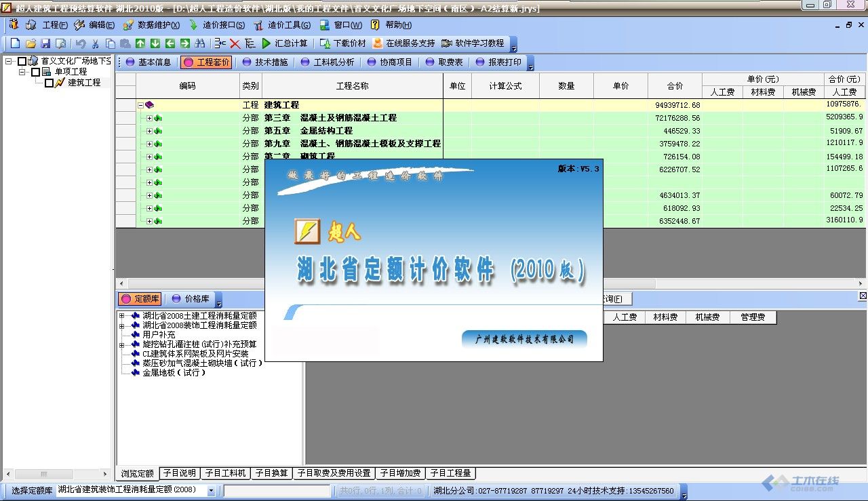Click the green move-down arrow icon

click(155, 43)
